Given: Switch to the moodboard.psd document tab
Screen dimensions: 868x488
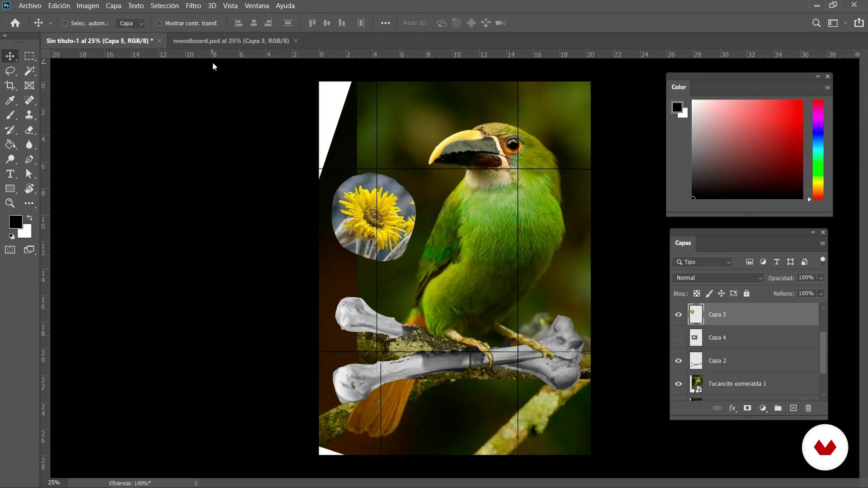Looking at the screenshot, I should pyautogui.click(x=231, y=41).
